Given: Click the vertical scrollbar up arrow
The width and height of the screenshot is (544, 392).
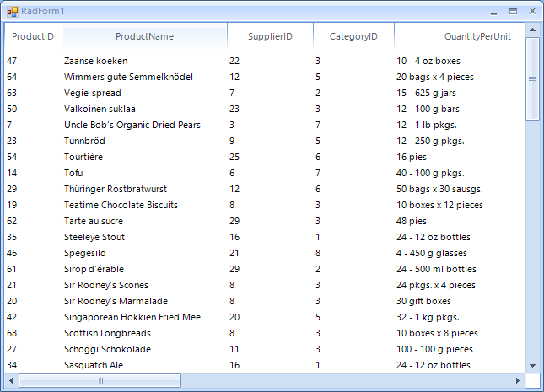Looking at the screenshot, I should [x=532, y=30].
